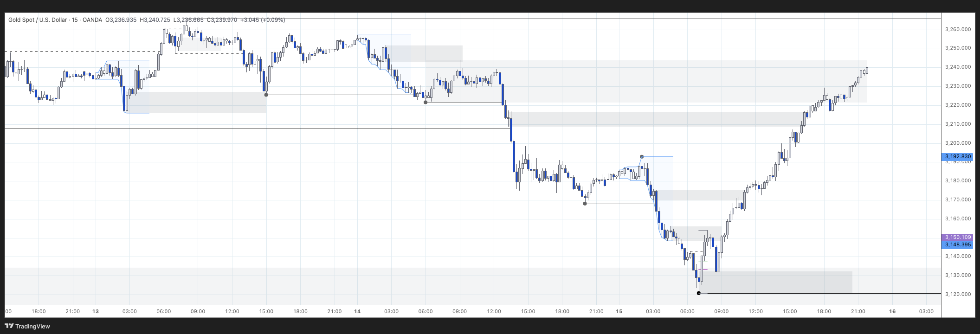Select the blue 3,148.395 price tag
The image size is (980, 334).
click(x=958, y=244)
